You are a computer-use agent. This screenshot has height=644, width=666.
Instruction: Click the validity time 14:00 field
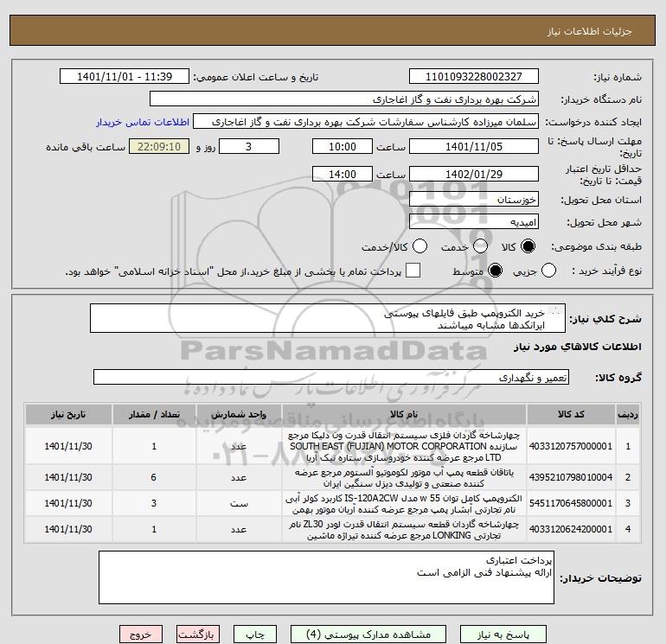[343, 175]
